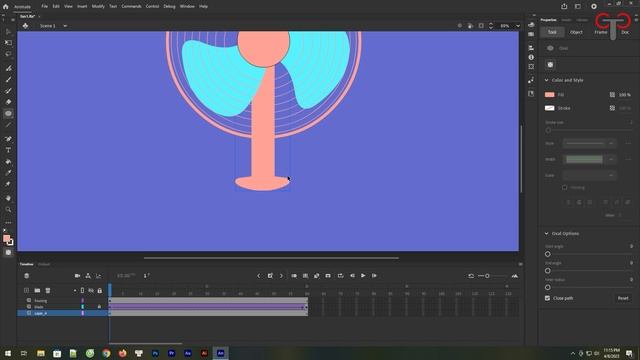Create a new layer in timeline
The width and height of the screenshot is (640, 360).
coord(27,290)
